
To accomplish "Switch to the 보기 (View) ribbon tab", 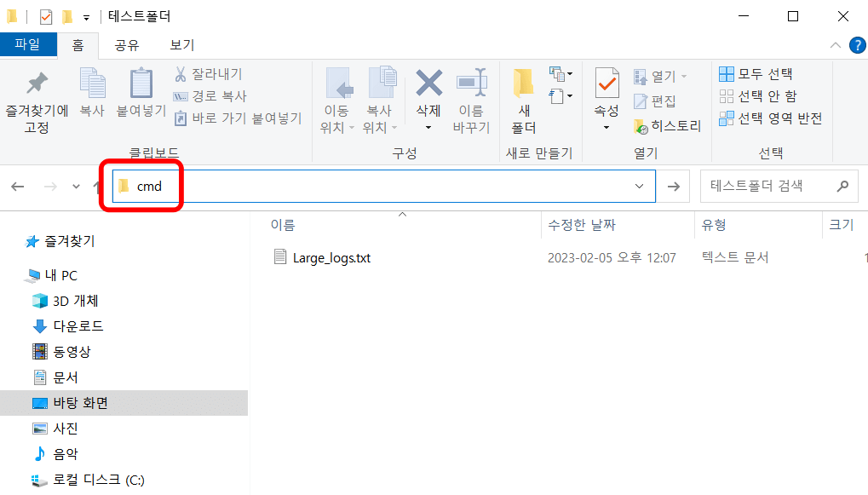I will click(x=181, y=45).
